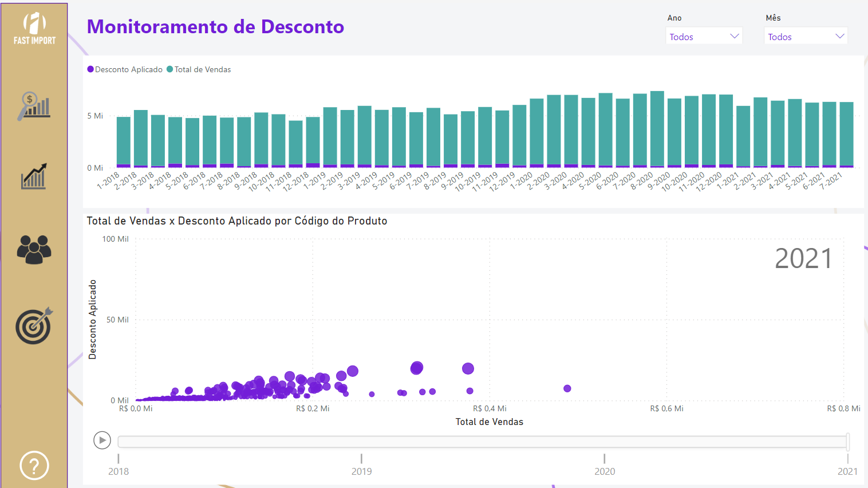
Task: Click the help question mark icon
Action: coord(34,466)
